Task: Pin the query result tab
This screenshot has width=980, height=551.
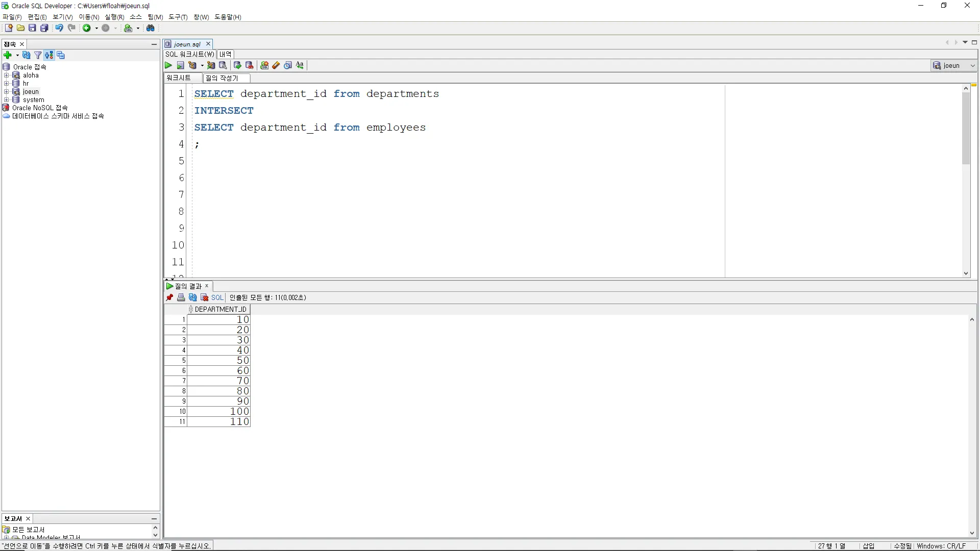Action: (169, 297)
